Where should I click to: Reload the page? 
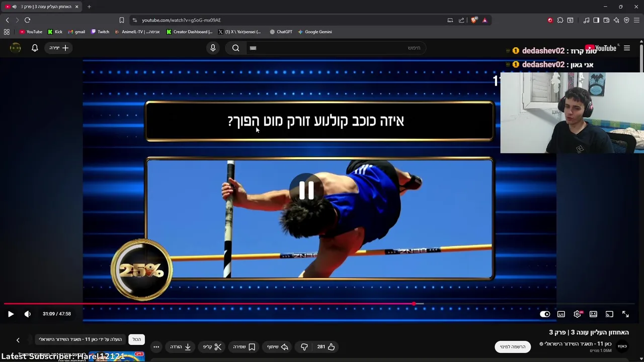(27, 20)
